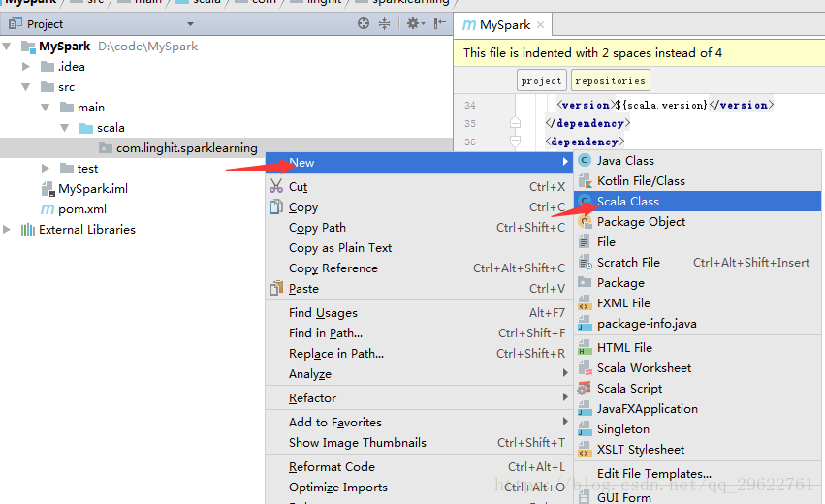The width and height of the screenshot is (825, 504).
Task: Click the File icon in New submenu
Action: [x=584, y=242]
